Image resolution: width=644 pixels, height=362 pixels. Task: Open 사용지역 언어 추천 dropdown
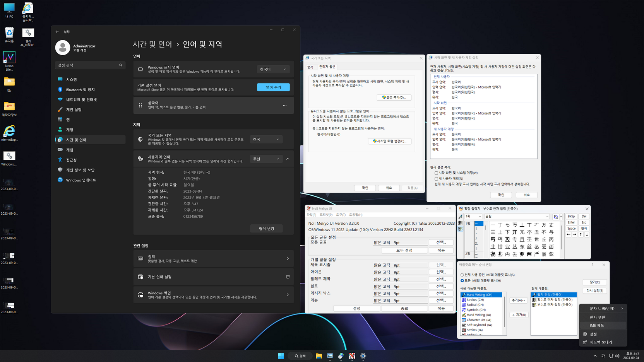(266, 159)
